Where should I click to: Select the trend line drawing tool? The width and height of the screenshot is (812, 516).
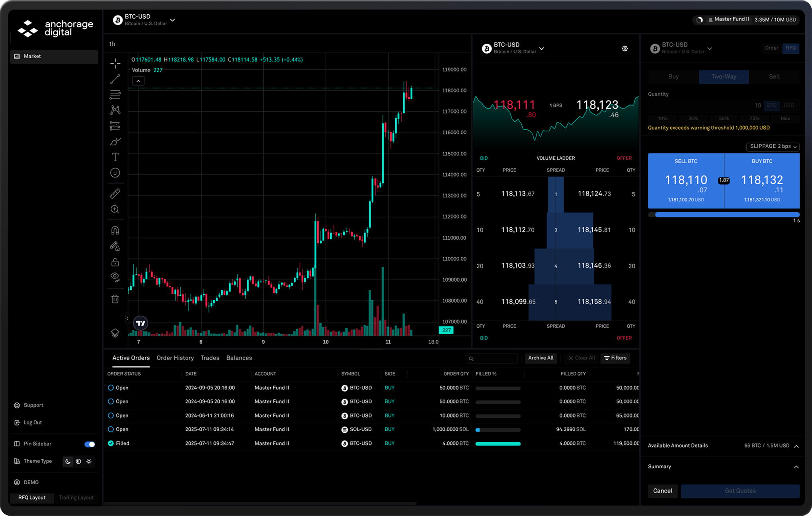coord(115,79)
